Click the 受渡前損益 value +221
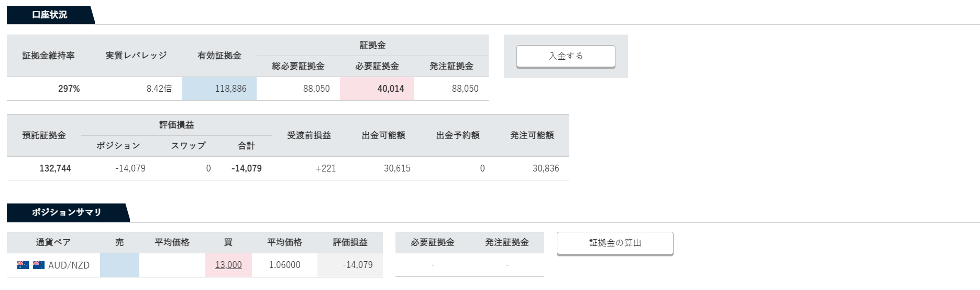This screenshot has width=980, height=290. 325,168
